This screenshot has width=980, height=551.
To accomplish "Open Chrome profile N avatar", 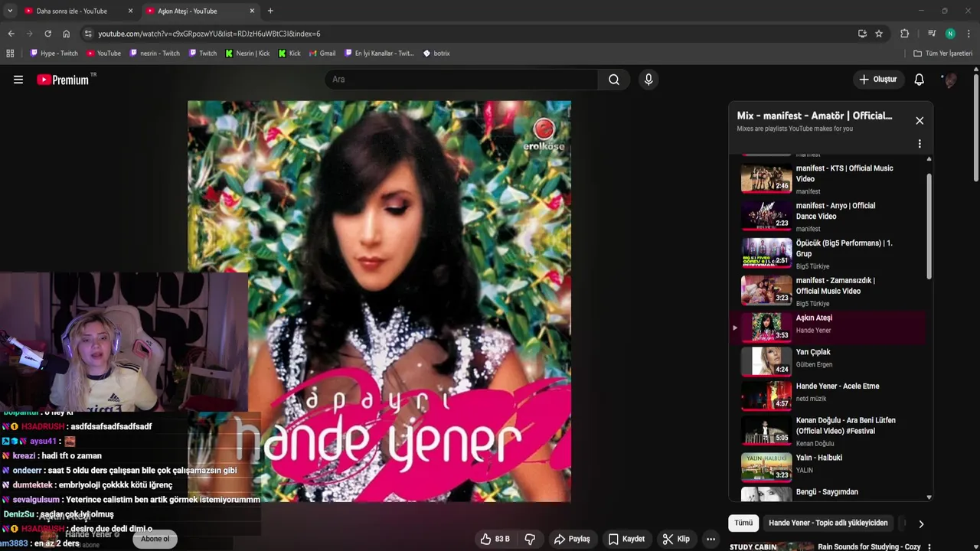I will 950,34.
